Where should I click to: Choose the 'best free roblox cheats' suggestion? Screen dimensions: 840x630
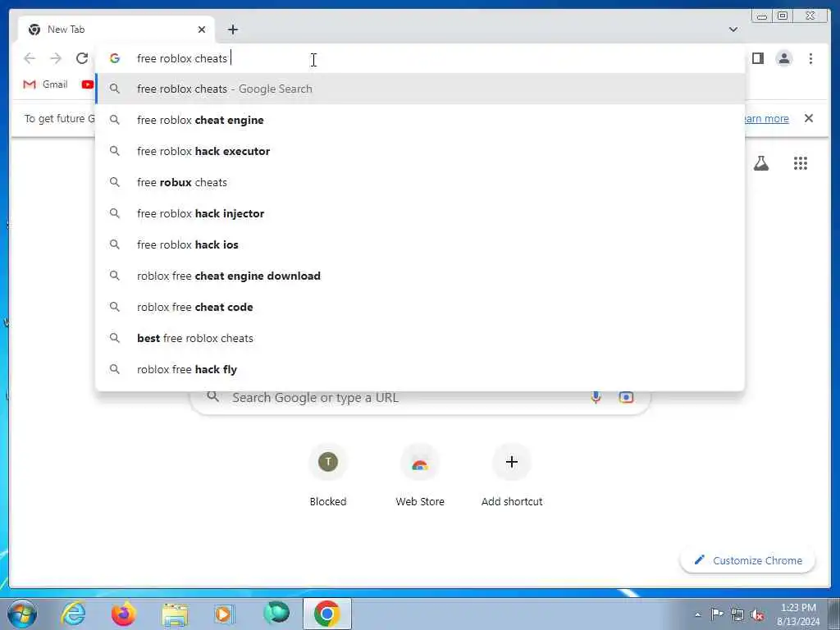420,338
